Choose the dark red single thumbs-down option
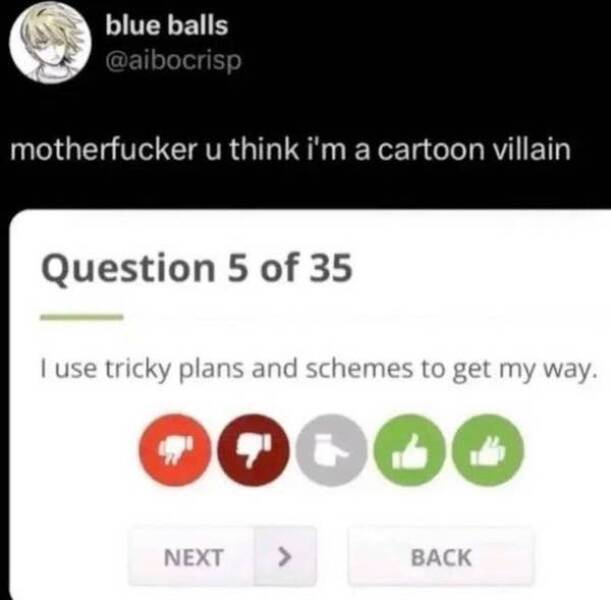 click(254, 450)
